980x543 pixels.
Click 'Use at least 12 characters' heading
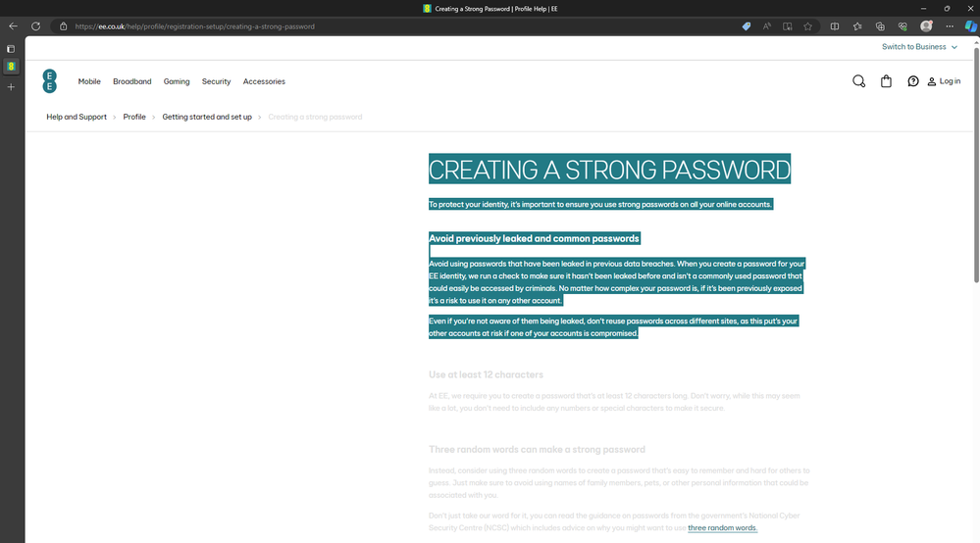tap(486, 374)
